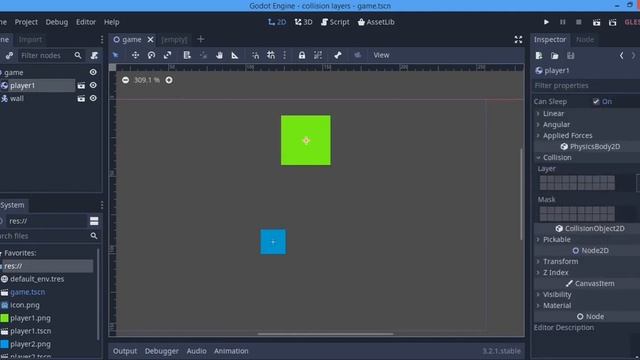Zoom out with the minus button
Screen dimensions: 640x360
[x=125, y=80]
